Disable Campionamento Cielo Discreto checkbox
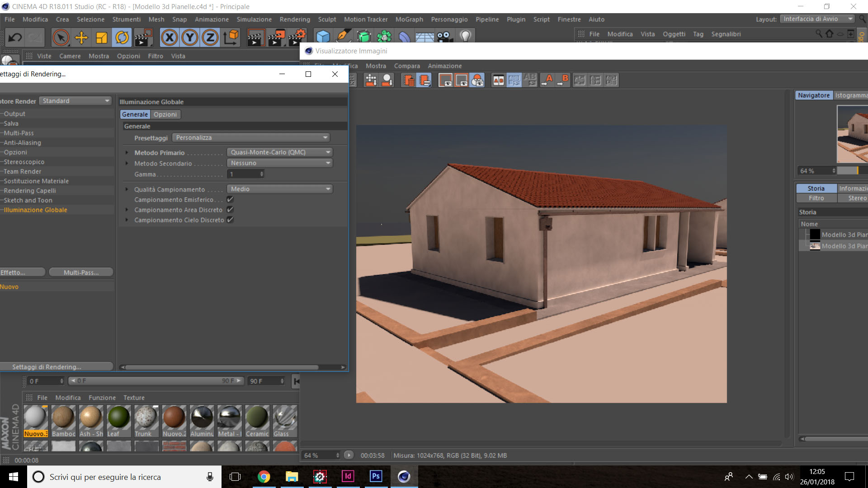Viewport: 868px width, 488px height. [x=230, y=220]
